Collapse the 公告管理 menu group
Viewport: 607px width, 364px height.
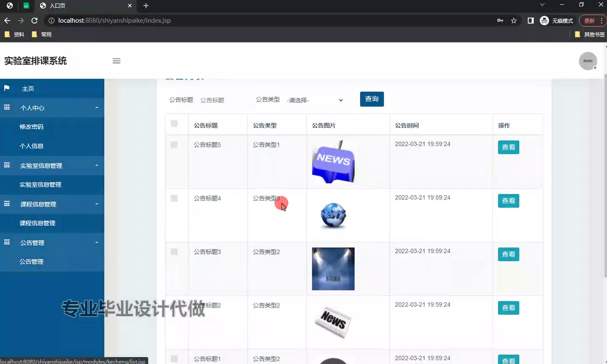97,242
